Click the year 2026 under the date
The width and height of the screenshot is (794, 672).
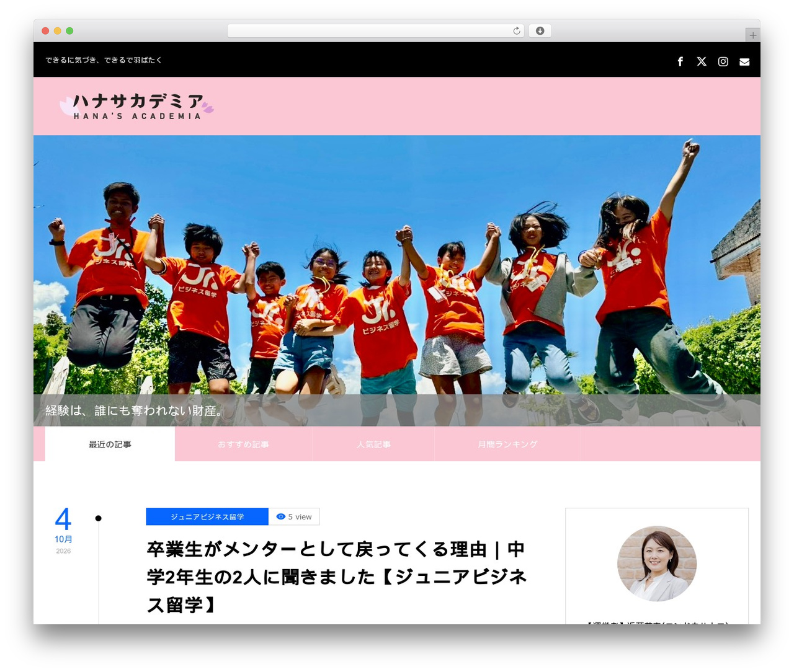point(63,551)
